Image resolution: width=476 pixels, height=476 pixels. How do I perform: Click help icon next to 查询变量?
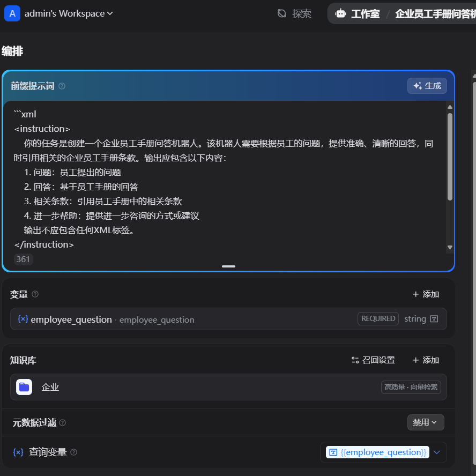coord(74,452)
